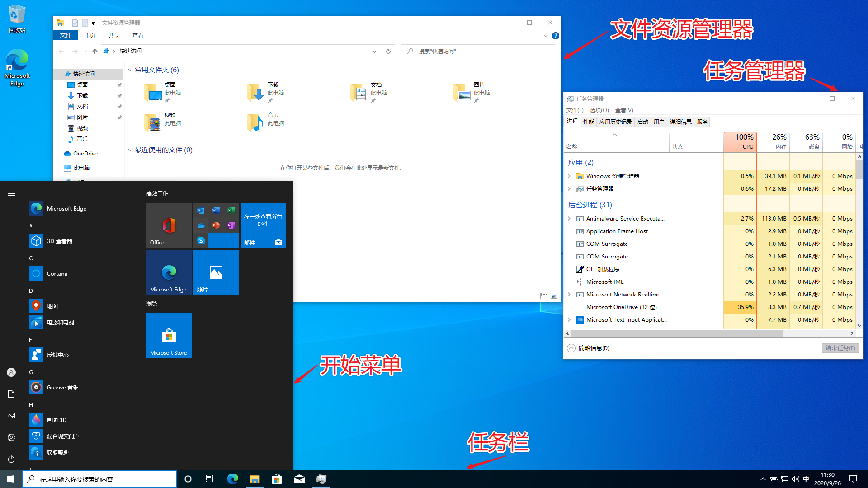This screenshot has width=868, height=488.
Task: Switch to the 启动 tab in Task Manager
Action: pos(642,122)
